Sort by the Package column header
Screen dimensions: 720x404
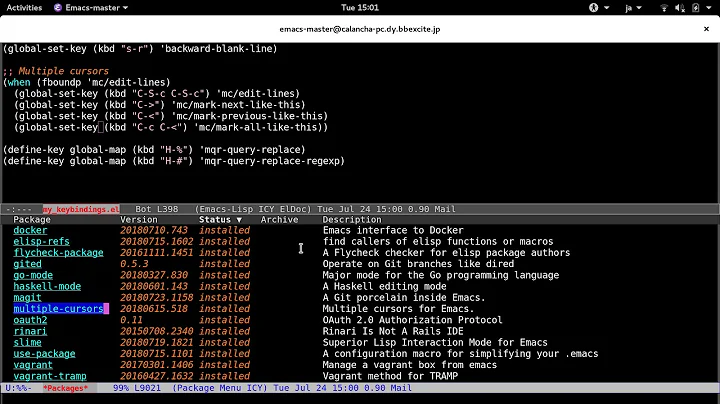click(32, 219)
